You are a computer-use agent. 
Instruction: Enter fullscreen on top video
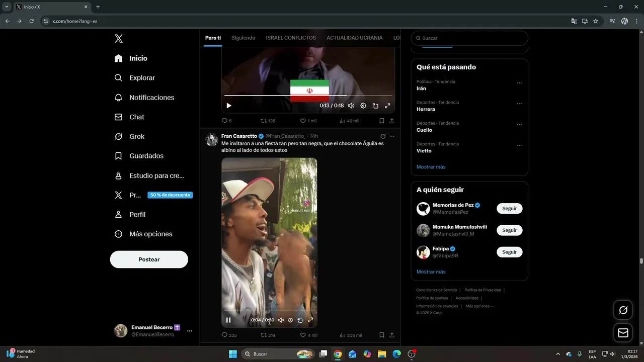click(387, 106)
